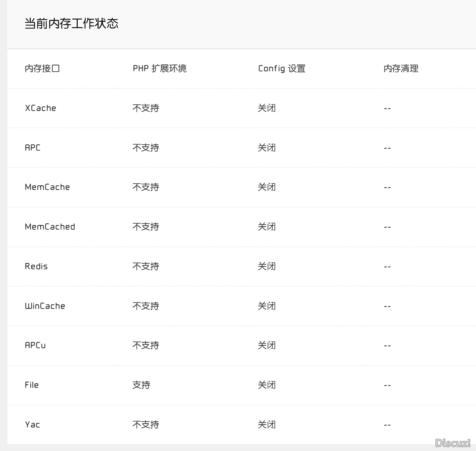
Task: Select the MemCache entry
Action: (47, 187)
